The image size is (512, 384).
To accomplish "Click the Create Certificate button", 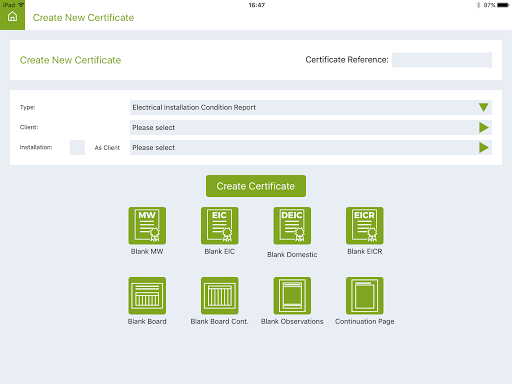I will pos(256,186).
